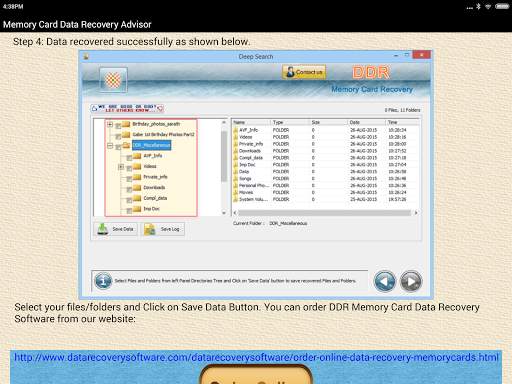This screenshot has width=512, height=384.
Task: Expand the Videos tree node
Action: (121, 167)
